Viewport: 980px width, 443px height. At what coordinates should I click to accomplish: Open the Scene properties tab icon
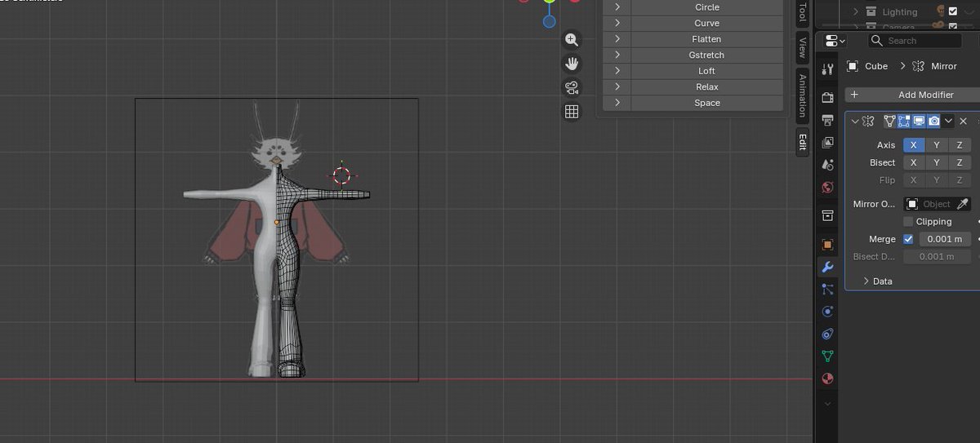(x=827, y=164)
